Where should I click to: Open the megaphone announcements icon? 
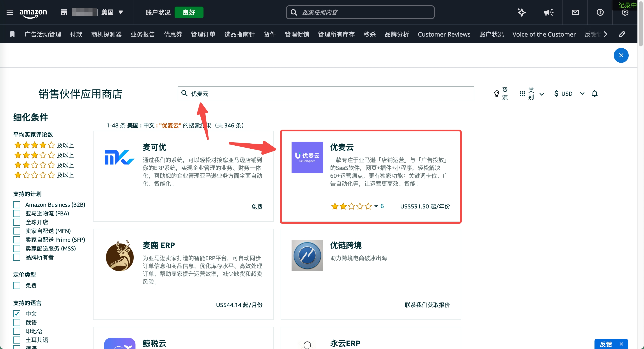[549, 12]
